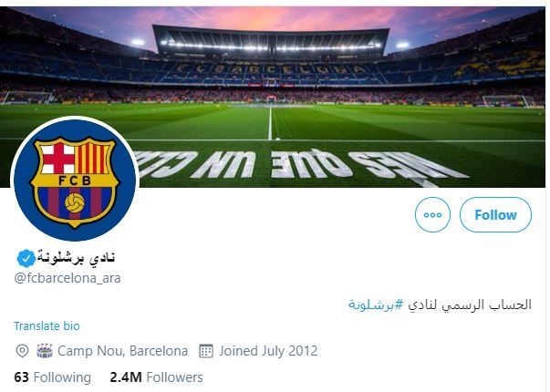The width and height of the screenshot is (550, 392).
Task: Open the Camp Nou stadium header image
Action: pos(273,97)
